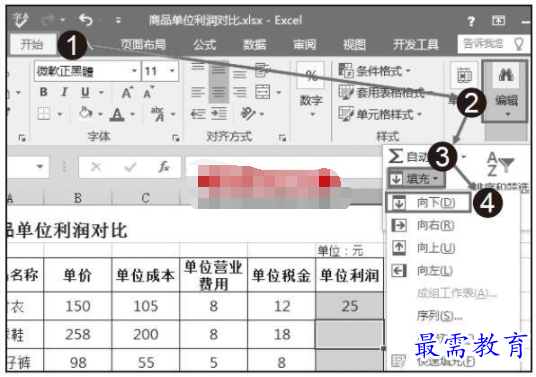Screen dimensions: 536x377
Task: Open the Conditional Formatting dropdown
Action: [x=375, y=71]
